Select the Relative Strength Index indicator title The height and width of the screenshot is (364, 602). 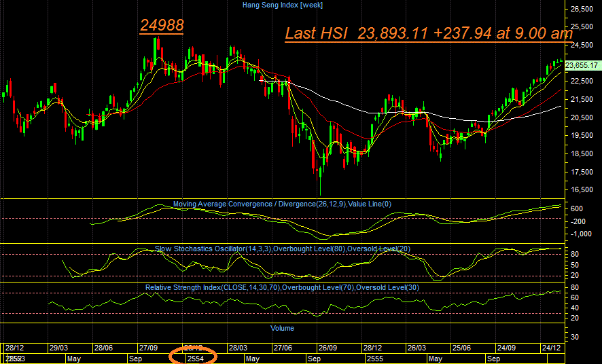pyautogui.click(x=282, y=288)
